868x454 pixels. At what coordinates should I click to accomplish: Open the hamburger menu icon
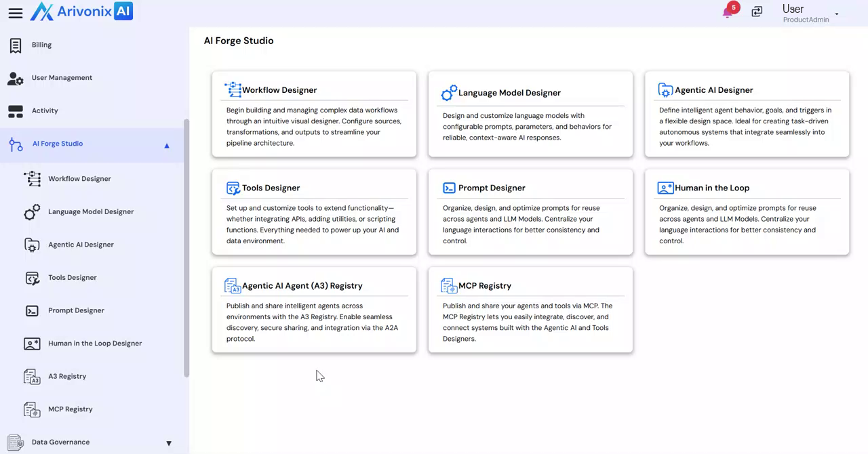point(15,13)
